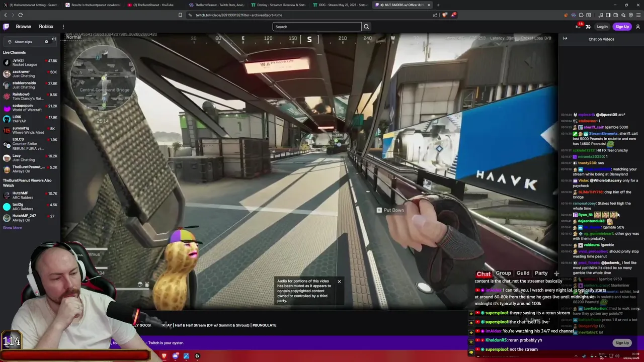Image resolution: width=644 pixels, height=362 pixels.
Task: Open the more options three-dot menu
Action: click(x=63, y=27)
